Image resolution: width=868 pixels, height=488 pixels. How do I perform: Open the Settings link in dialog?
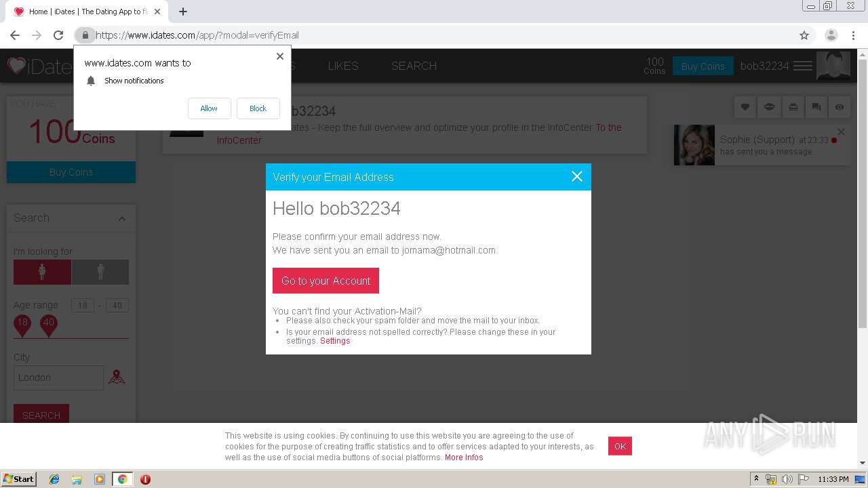click(x=335, y=341)
